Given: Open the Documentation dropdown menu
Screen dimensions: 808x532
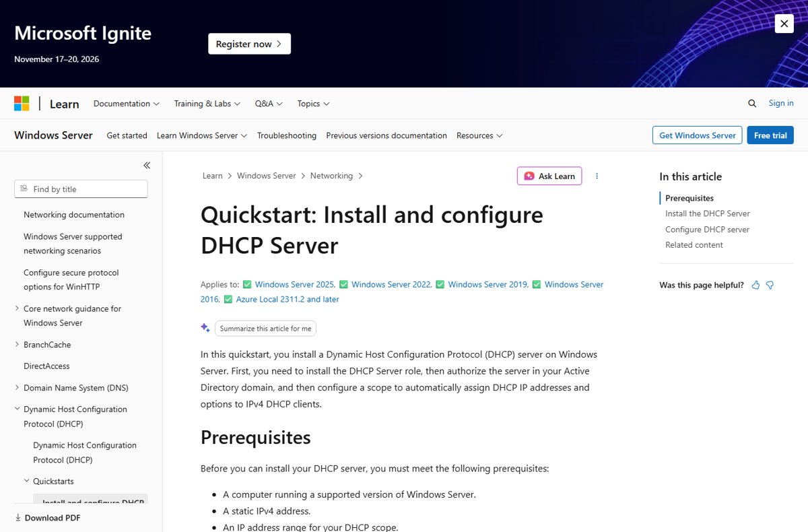Looking at the screenshot, I should (127, 104).
